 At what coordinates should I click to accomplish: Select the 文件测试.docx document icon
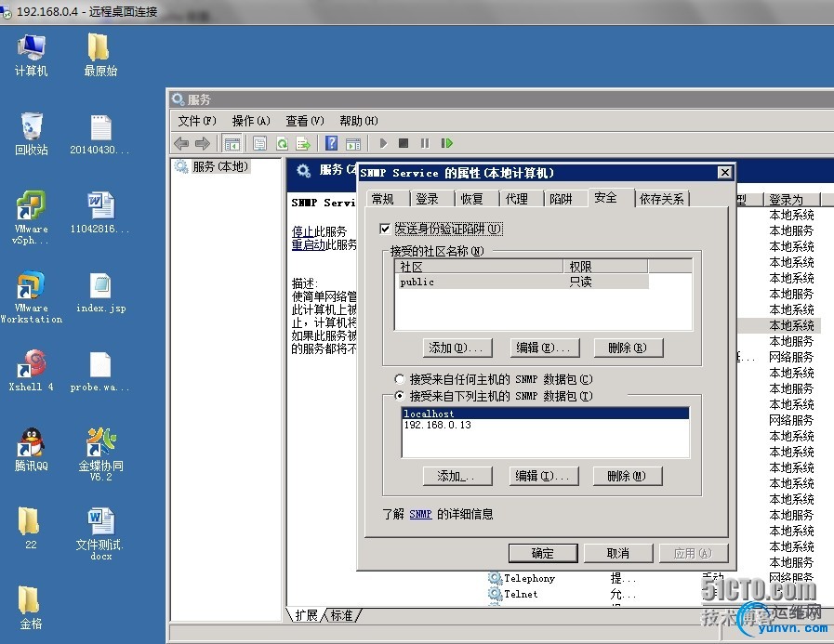[100, 534]
